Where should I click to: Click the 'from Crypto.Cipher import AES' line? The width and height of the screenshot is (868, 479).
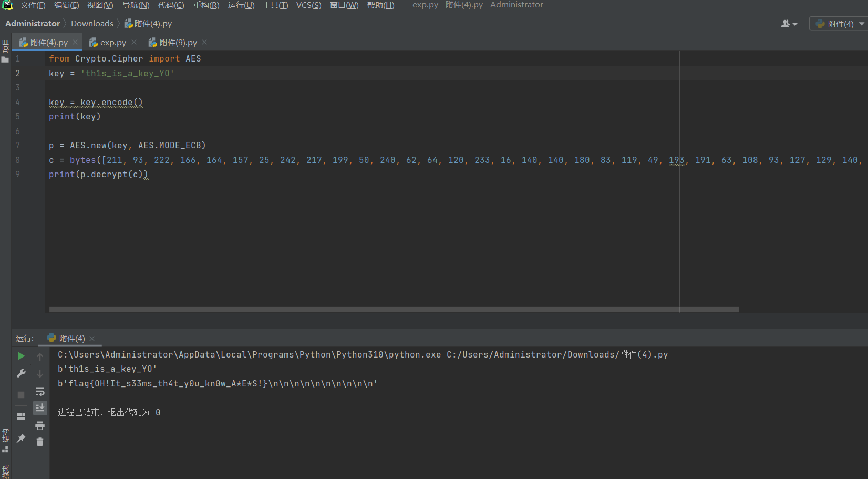125,59
